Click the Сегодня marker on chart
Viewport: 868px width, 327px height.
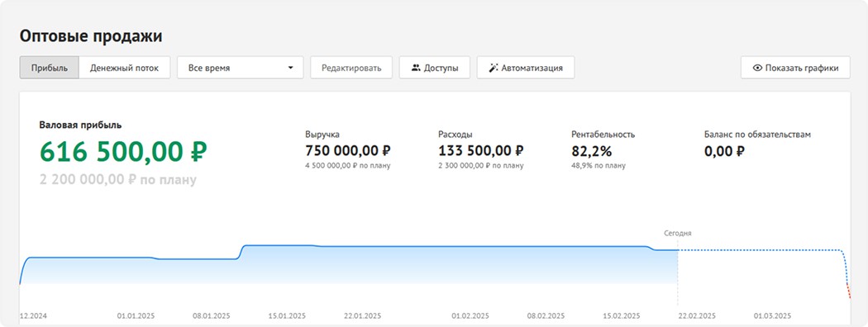pos(678,234)
